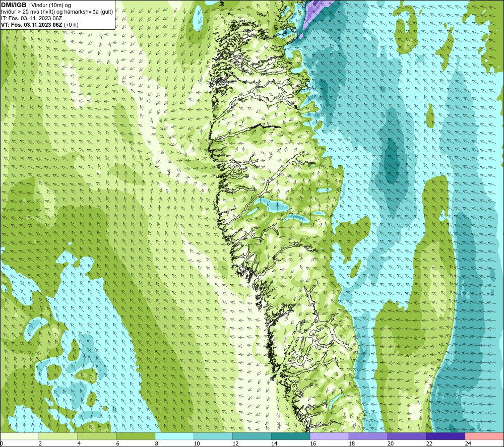Pick the 10–12 m/s light teal legend swatch

(x=213, y=436)
